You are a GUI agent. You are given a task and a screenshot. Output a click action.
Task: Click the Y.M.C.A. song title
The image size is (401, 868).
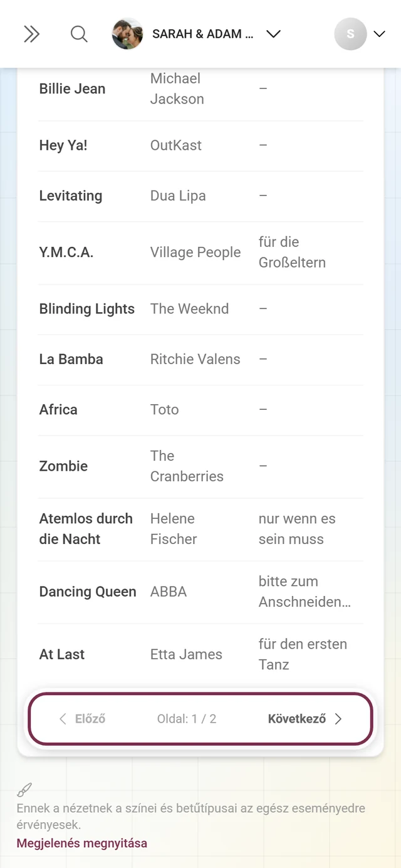pos(66,253)
